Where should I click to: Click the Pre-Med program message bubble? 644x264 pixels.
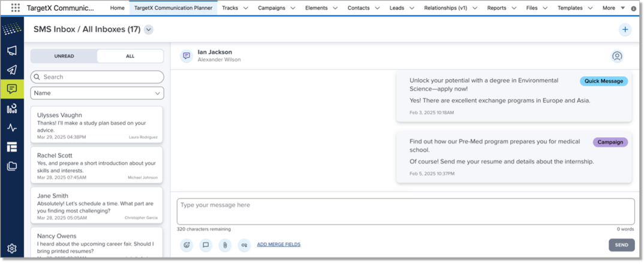[514, 158]
